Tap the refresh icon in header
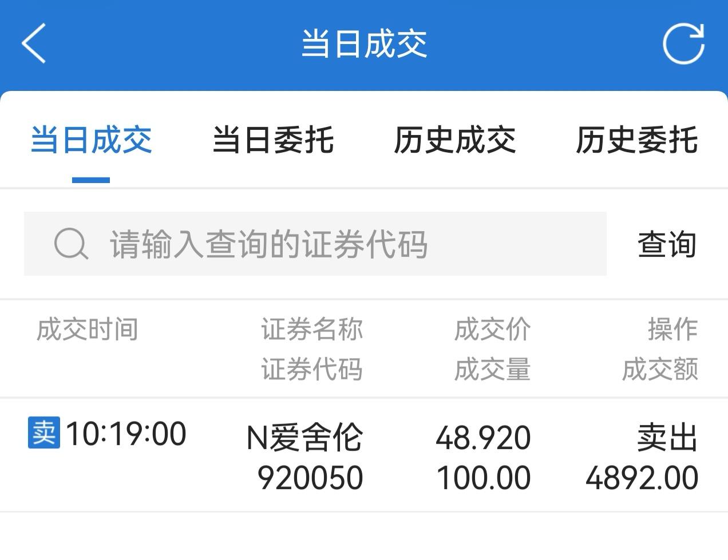This screenshot has width=728, height=560. coord(683,43)
